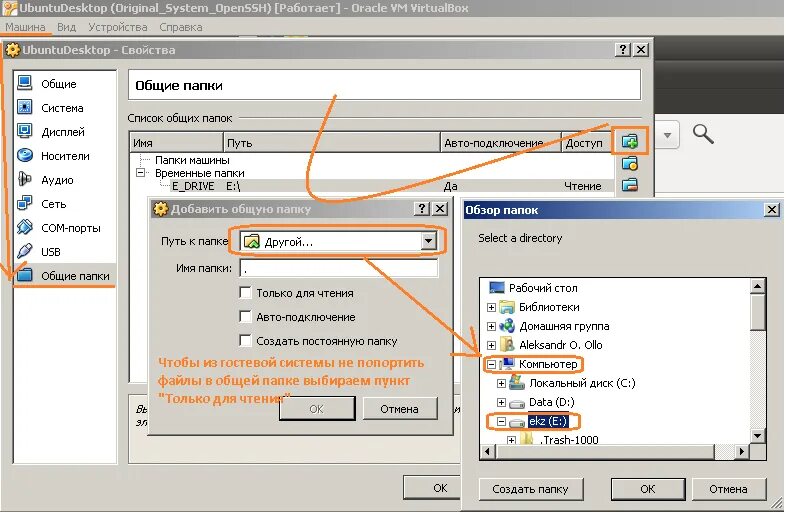Select Aleksandr O. Ollo user folder
Screen dimensions: 786x512
point(560,345)
